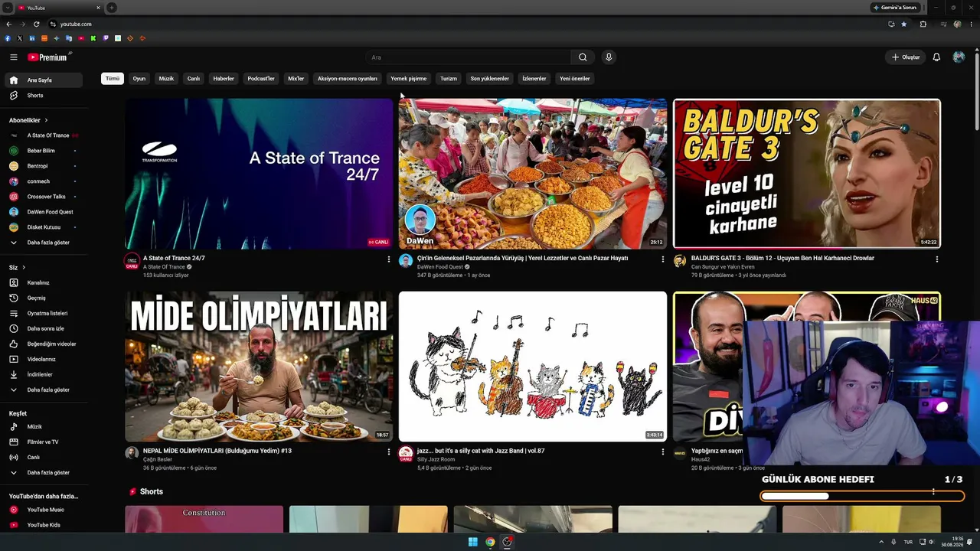This screenshot has width=980, height=551.
Task: Select the Müzik filter chip
Action: [x=166, y=79]
